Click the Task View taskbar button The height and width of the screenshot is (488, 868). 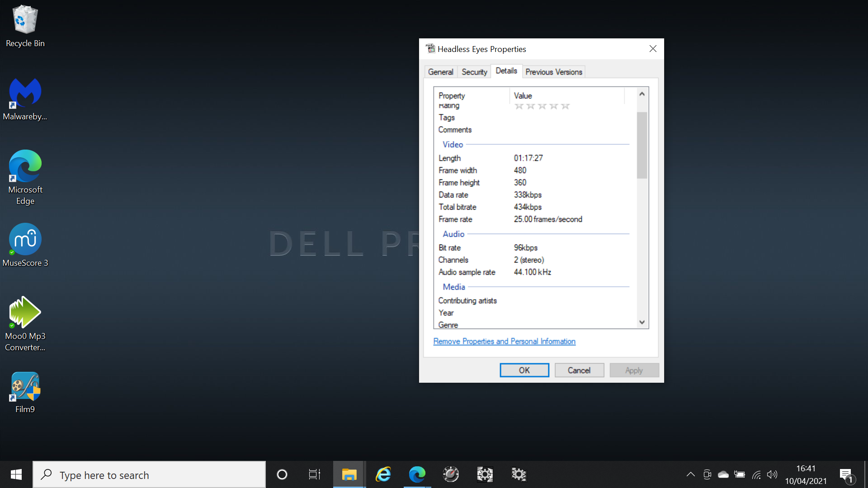pos(315,474)
